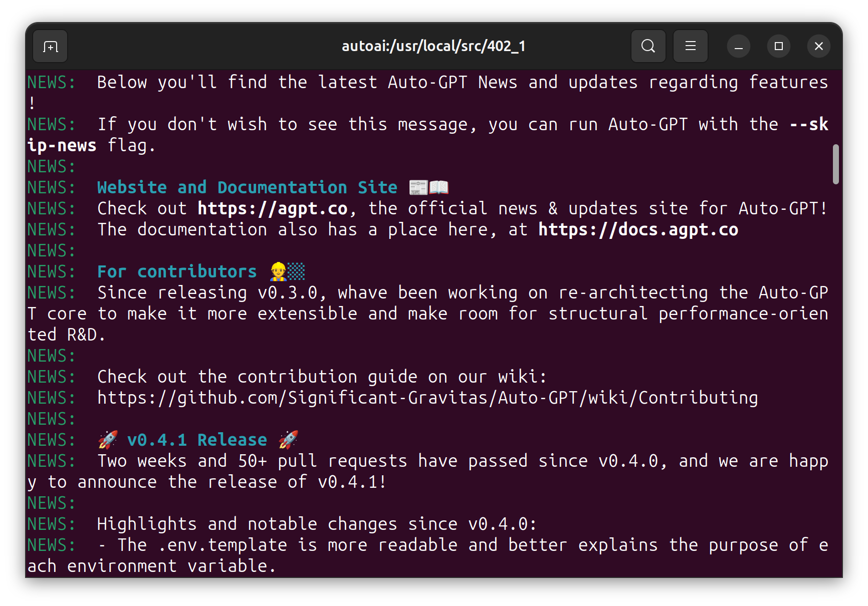Minimize the terminal window
Viewport: 868px width, 606px height.
(738, 47)
